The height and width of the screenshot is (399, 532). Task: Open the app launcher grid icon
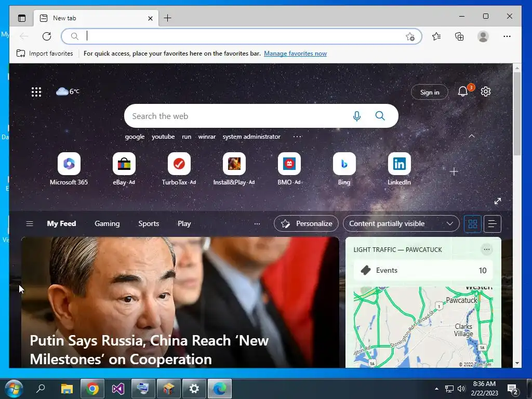36,92
